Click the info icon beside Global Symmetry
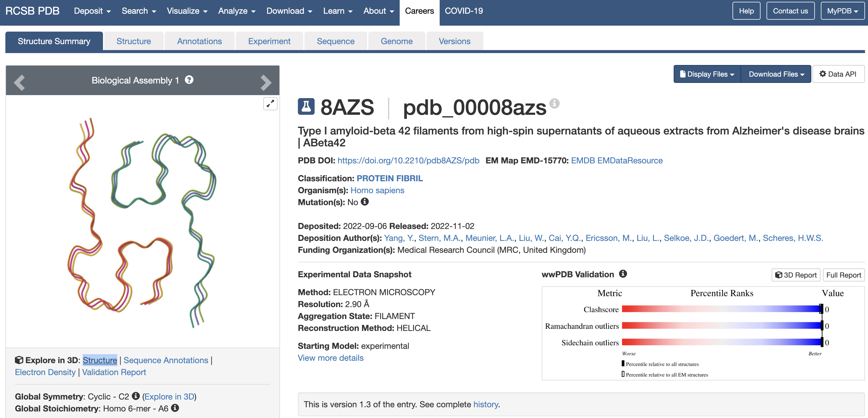 (x=136, y=396)
